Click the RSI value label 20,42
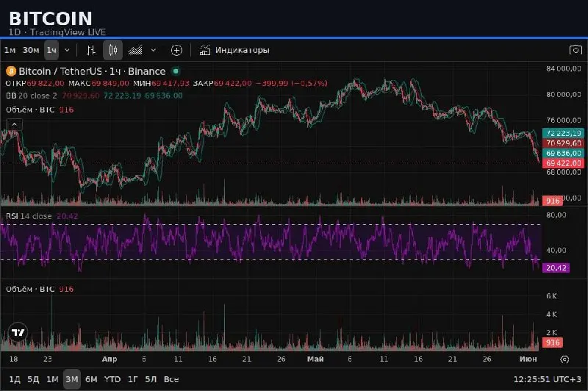The height and width of the screenshot is (391, 588). (556, 268)
